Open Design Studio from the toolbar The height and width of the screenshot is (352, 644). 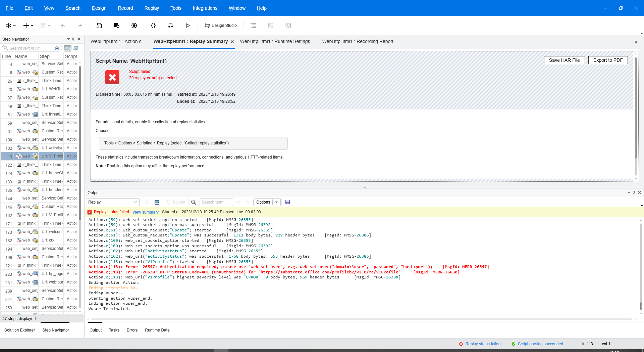[221, 26]
